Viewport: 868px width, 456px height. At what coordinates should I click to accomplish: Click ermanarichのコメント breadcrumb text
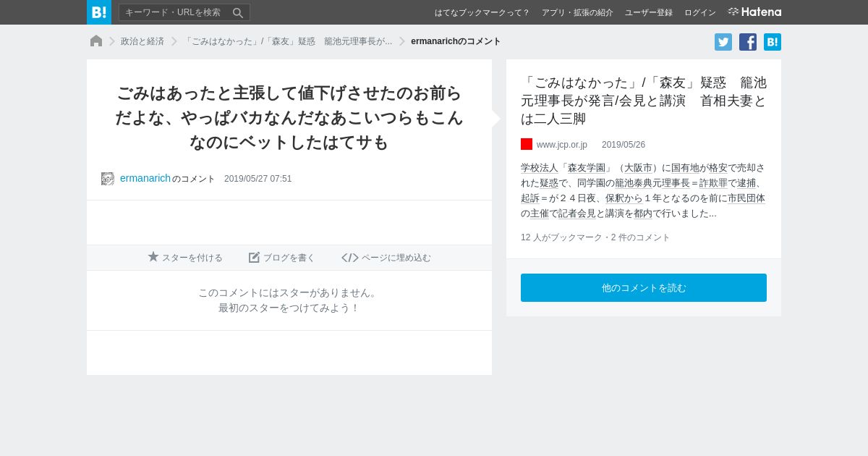[x=456, y=41]
